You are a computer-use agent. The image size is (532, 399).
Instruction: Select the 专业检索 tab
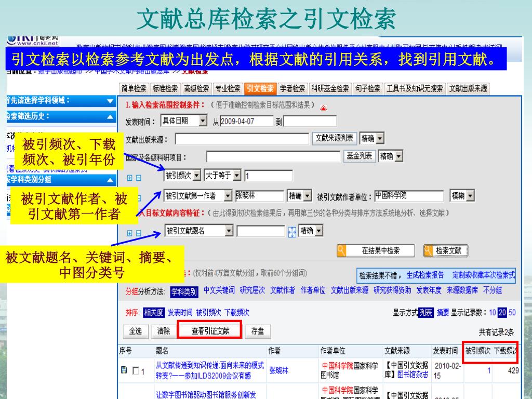[x=228, y=88]
